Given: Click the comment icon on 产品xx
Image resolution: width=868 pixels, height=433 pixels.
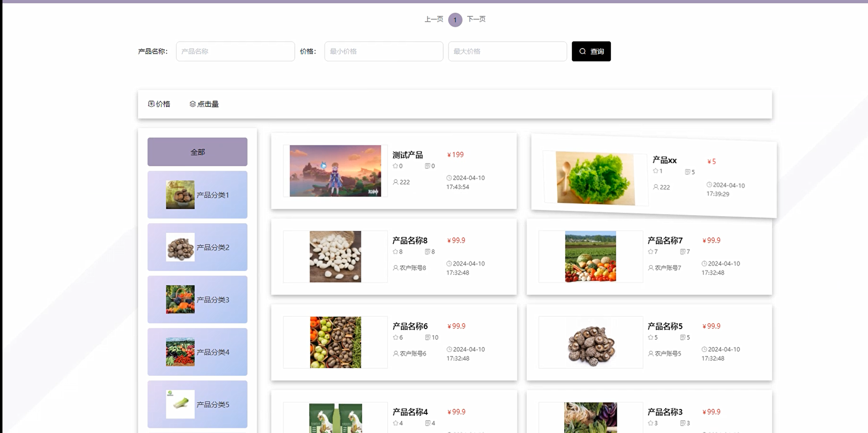Looking at the screenshot, I should tap(687, 172).
